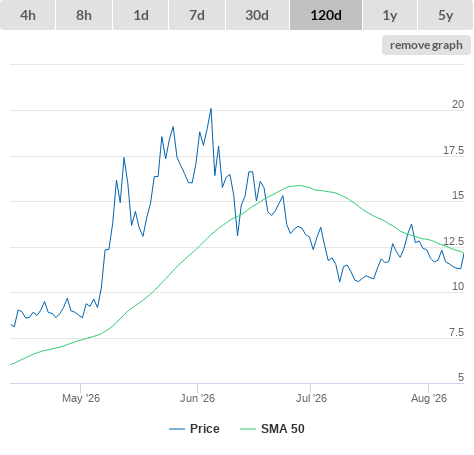The width and height of the screenshot is (474, 455).
Task: Click the remove graph button
Action: (x=426, y=45)
